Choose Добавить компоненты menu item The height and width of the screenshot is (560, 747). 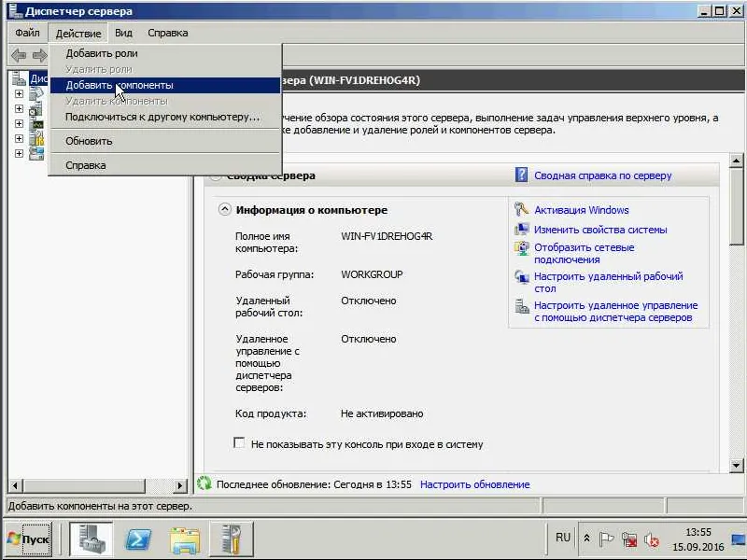coord(165,85)
